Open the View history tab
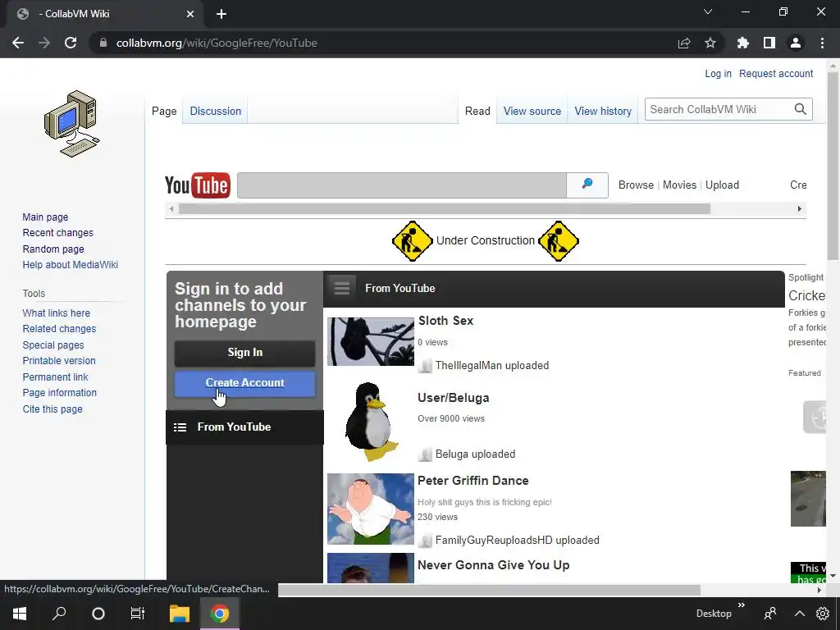The height and width of the screenshot is (630, 840). (603, 111)
